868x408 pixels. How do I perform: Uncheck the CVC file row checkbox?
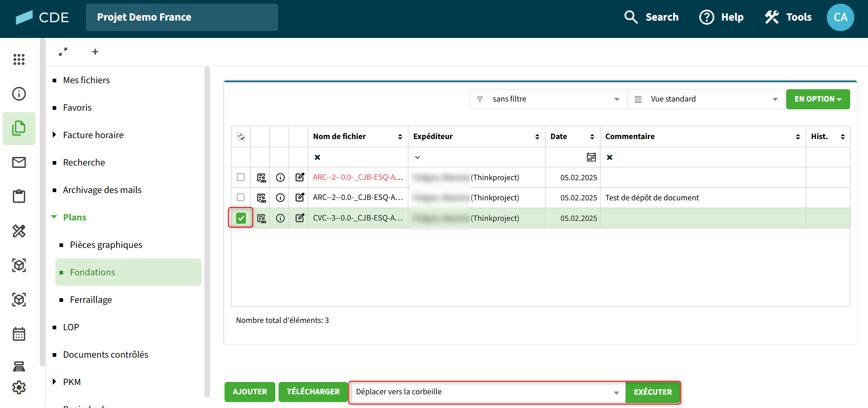pyautogui.click(x=241, y=218)
